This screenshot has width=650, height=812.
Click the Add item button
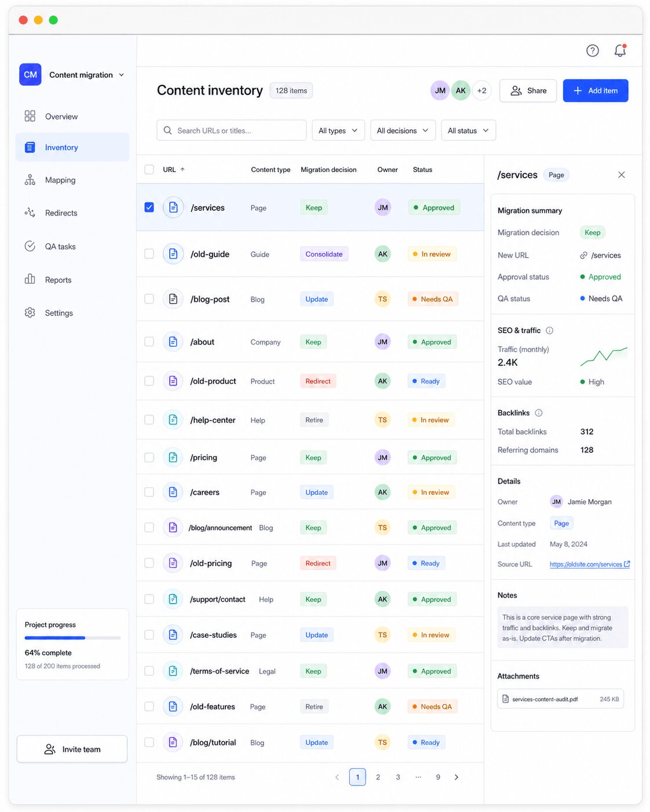[596, 90]
